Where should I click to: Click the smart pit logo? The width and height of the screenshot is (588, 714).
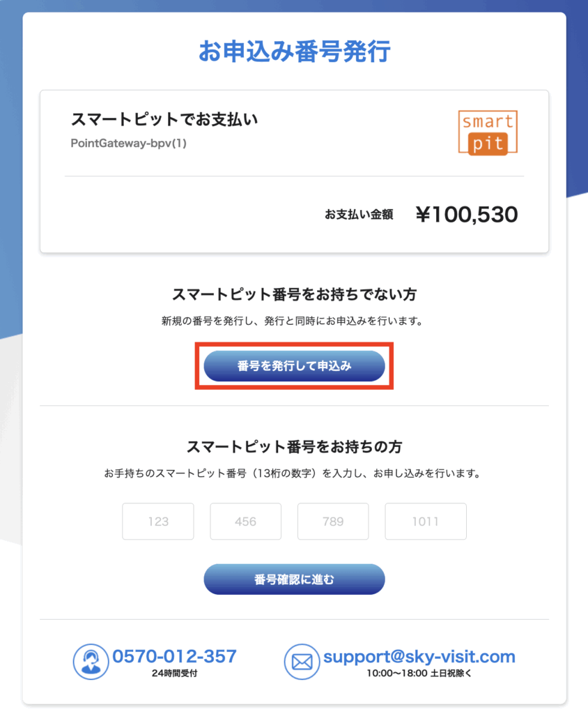(488, 133)
